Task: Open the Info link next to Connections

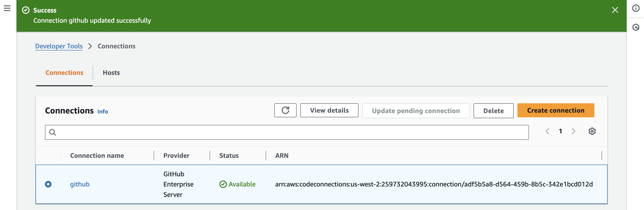Action: click(103, 111)
